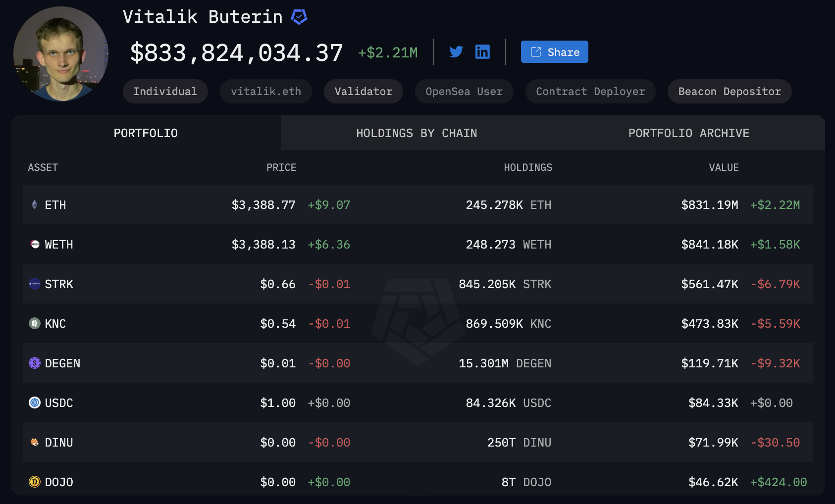Viewport: 835px width, 504px height.
Task: Click the DOJO token icon
Action: [x=35, y=482]
